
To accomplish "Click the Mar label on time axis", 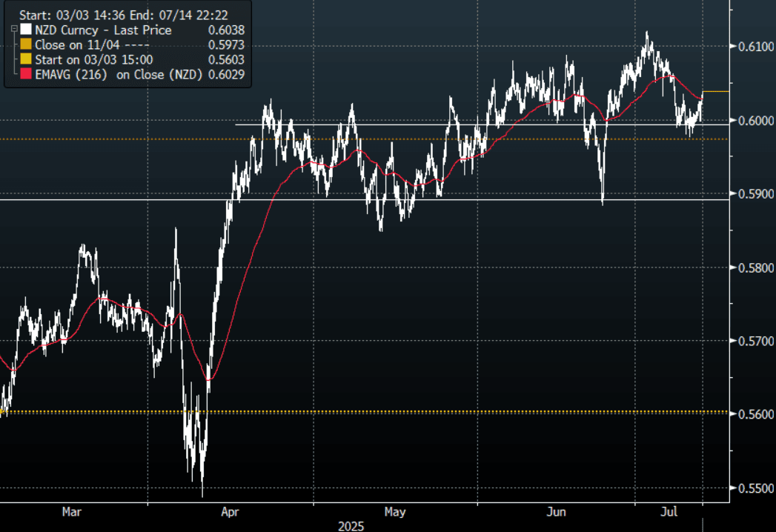I will coord(71,512).
